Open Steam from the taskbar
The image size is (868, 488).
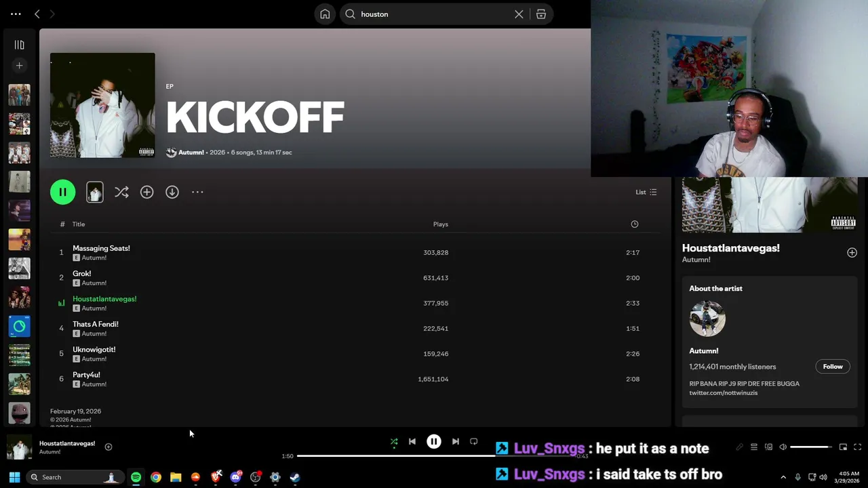pyautogui.click(x=295, y=477)
